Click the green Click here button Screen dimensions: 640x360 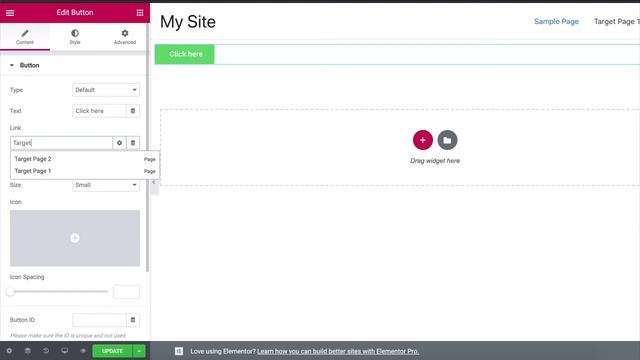[184, 54]
